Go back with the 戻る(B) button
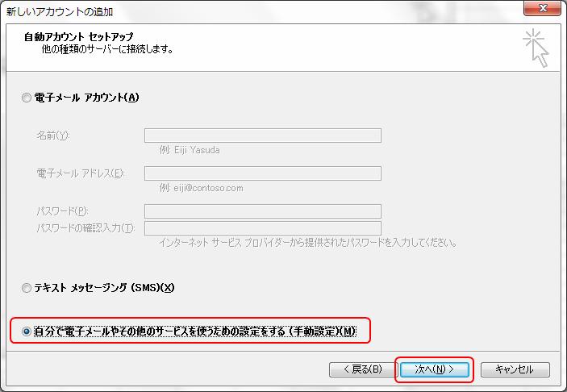This screenshot has width=567, height=392. pos(363,369)
